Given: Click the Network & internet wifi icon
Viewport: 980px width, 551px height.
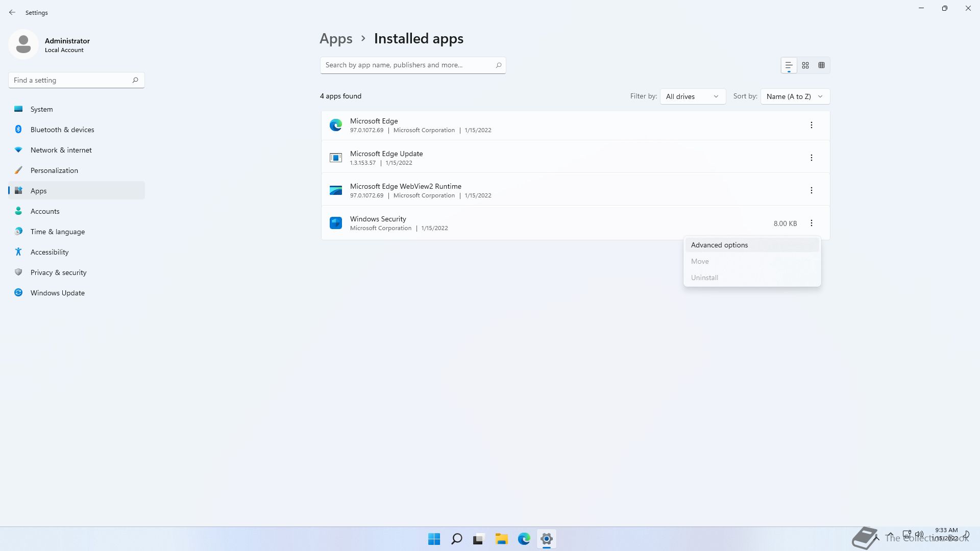Looking at the screenshot, I should tap(18, 149).
